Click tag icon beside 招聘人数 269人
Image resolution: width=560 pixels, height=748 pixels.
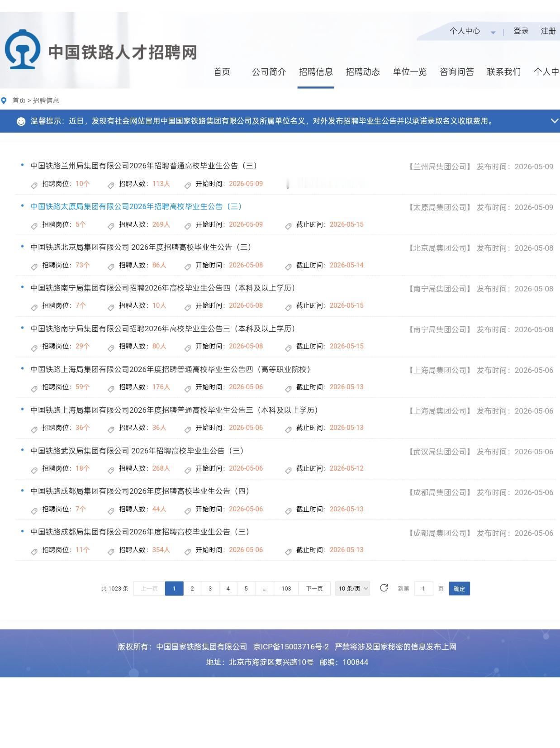click(111, 226)
